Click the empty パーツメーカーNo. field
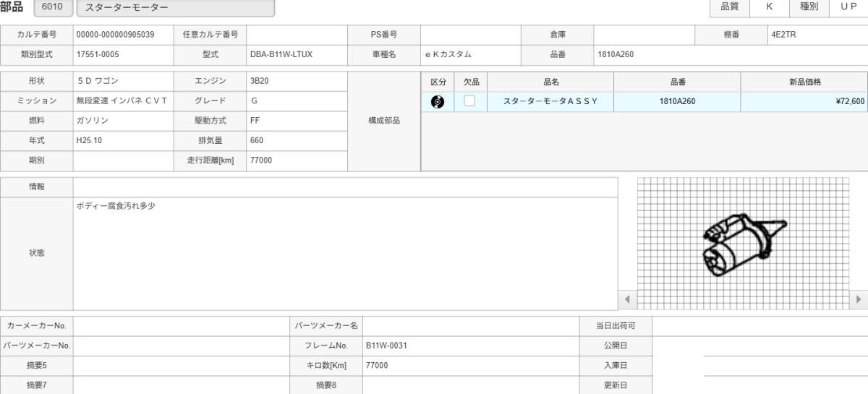This screenshot has width=868, height=394. [182, 346]
